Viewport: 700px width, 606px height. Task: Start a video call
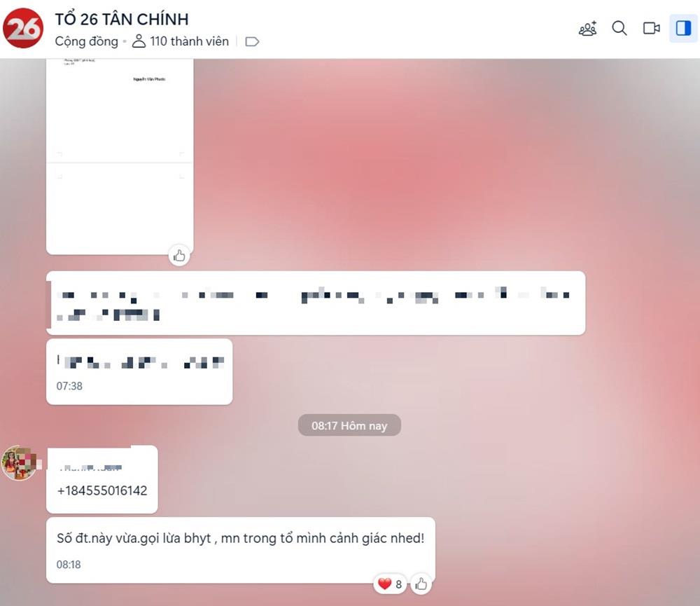click(x=651, y=28)
